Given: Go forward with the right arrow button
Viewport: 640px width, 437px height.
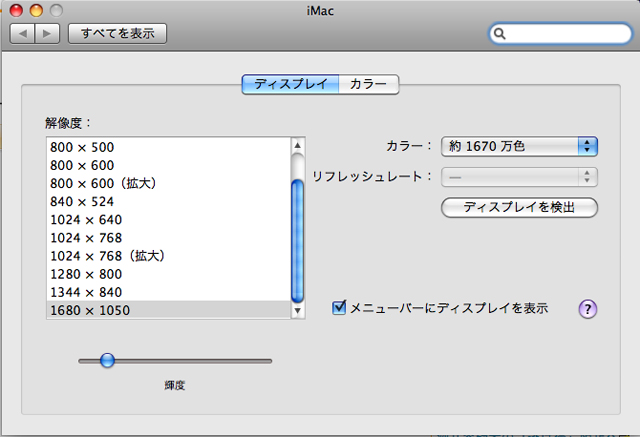Looking at the screenshot, I should pos(47,33).
